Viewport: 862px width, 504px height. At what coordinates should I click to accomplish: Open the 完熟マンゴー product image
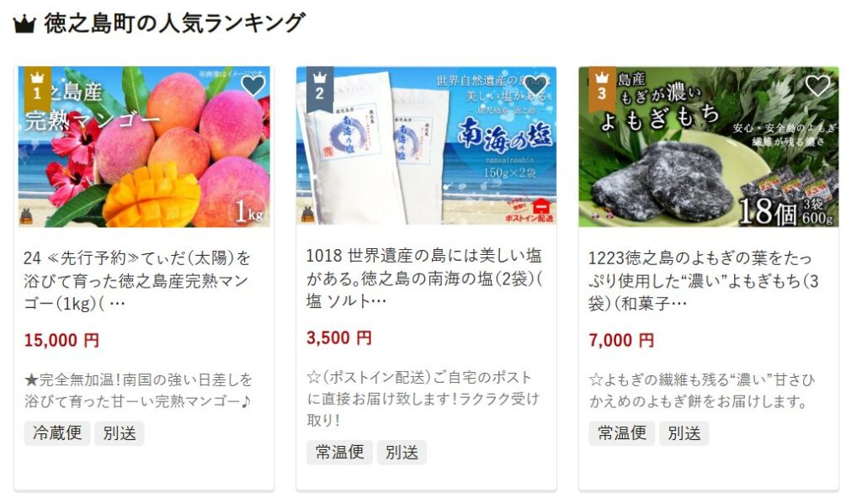coord(144,146)
